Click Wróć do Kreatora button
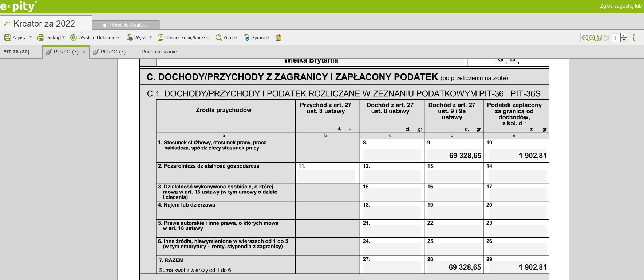The height and width of the screenshot is (280, 644). (126, 25)
